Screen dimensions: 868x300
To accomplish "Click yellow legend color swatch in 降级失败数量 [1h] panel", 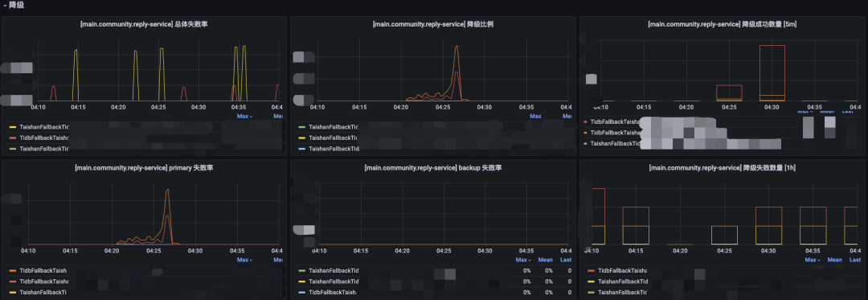I will (x=591, y=282).
